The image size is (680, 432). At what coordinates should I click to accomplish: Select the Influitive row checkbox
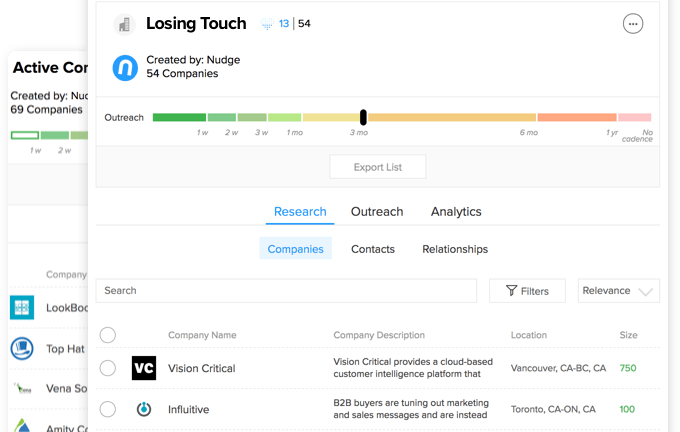click(x=108, y=409)
